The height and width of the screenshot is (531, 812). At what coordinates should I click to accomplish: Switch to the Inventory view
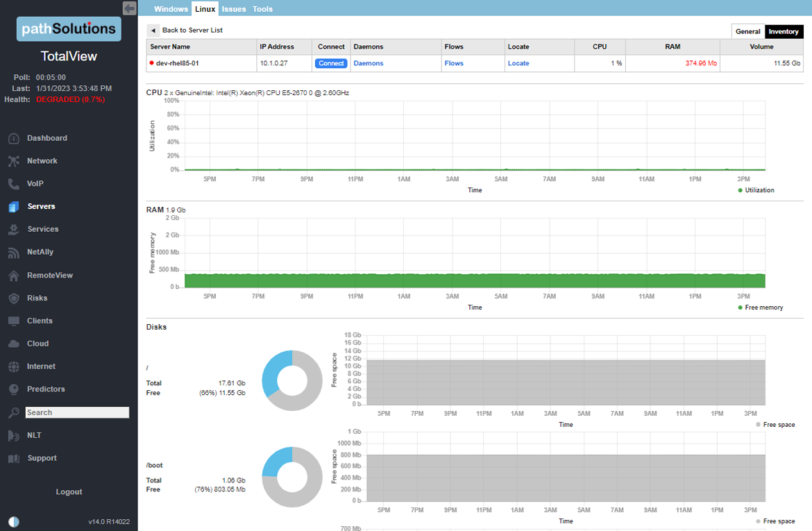[x=784, y=31]
